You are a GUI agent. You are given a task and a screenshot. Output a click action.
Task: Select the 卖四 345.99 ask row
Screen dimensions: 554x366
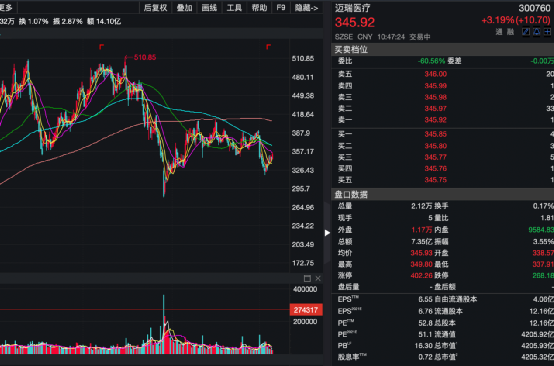(x=442, y=86)
